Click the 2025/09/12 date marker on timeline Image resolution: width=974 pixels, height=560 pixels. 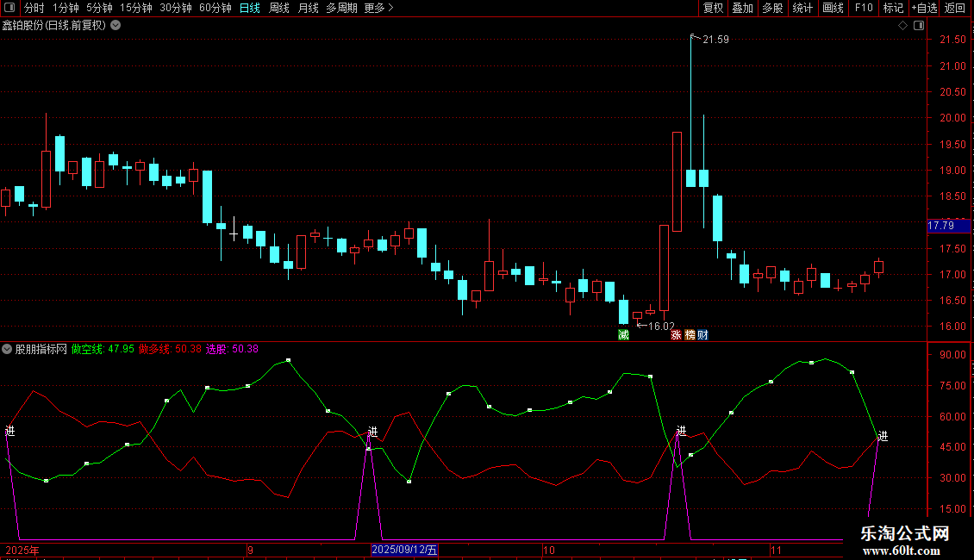point(405,550)
